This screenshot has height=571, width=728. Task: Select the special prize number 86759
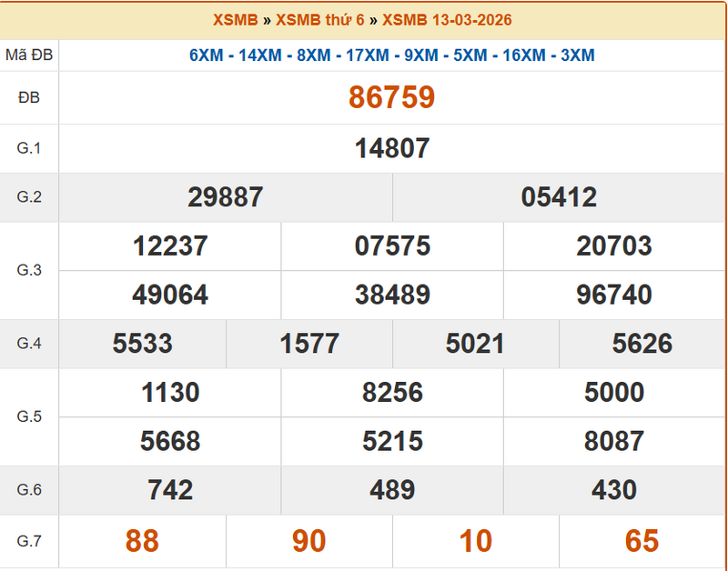tap(392, 97)
